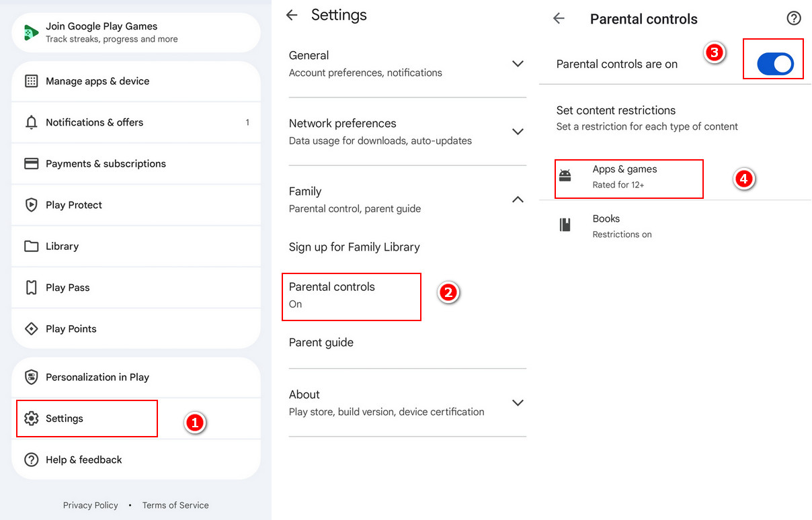Image resolution: width=812 pixels, height=520 pixels.
Task: Open help via question mark icon
Action: coord(794,19)
